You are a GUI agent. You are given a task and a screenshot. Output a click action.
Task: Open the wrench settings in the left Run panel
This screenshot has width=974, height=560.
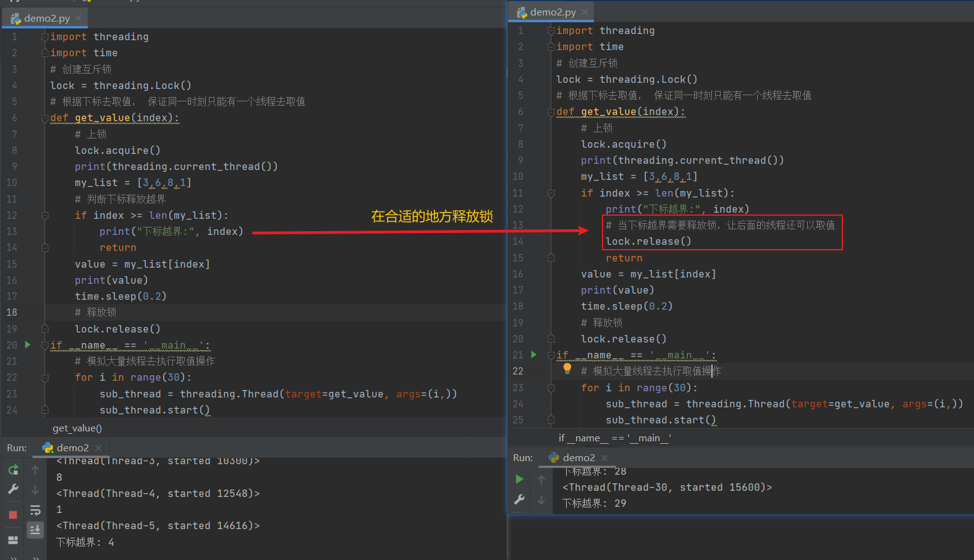(x=13, y=489)
